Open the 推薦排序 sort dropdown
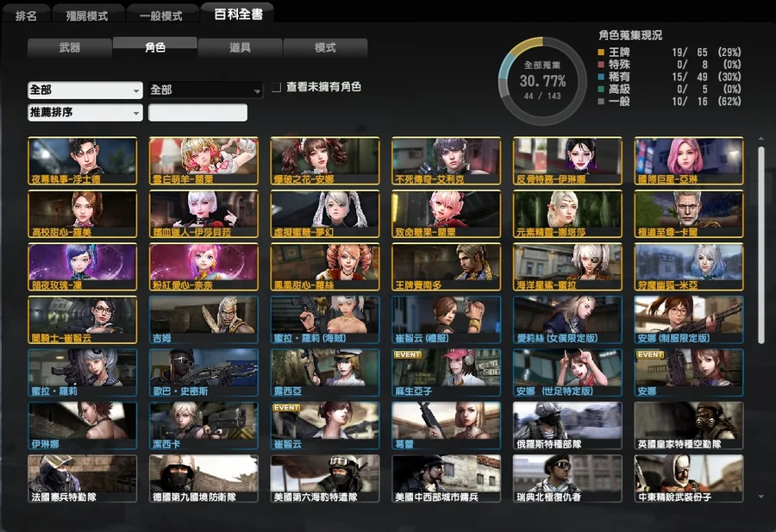Viewport: 776px width, 532px height. pos(85,112)
